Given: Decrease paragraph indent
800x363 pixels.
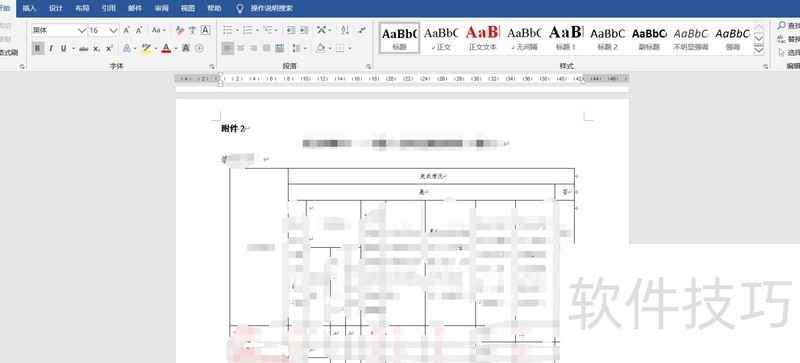Looking at the screenshot, I should coord(290,30).
